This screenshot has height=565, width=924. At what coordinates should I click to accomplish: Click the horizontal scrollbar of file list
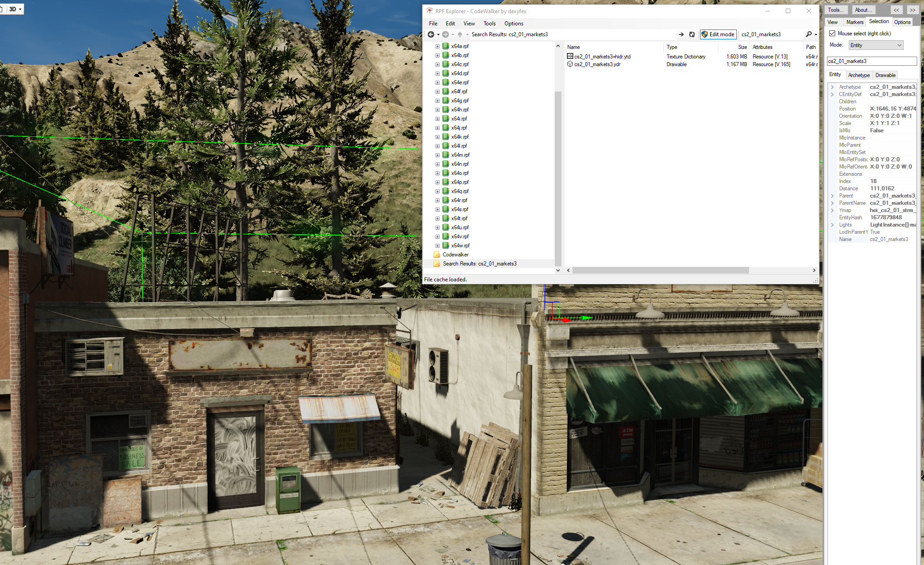[660, 270]
